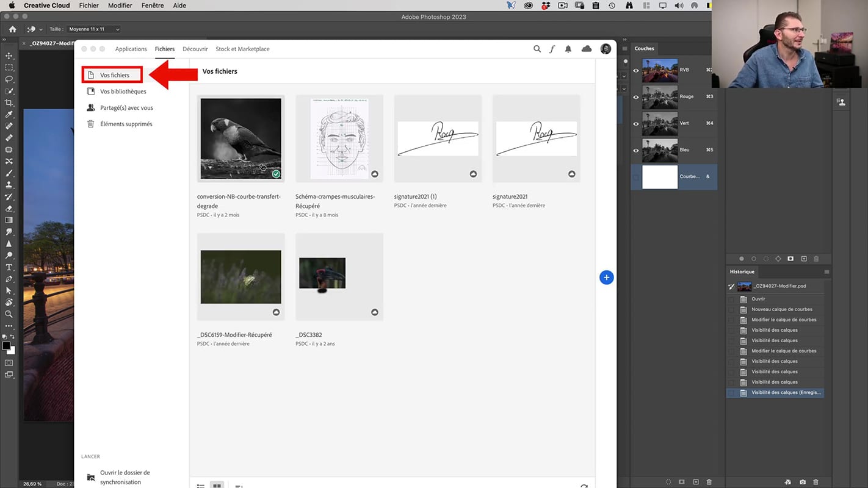Screen dimensions: 868x488
Task: Open the tool preset picker arrow
Action: click(41, 29)
